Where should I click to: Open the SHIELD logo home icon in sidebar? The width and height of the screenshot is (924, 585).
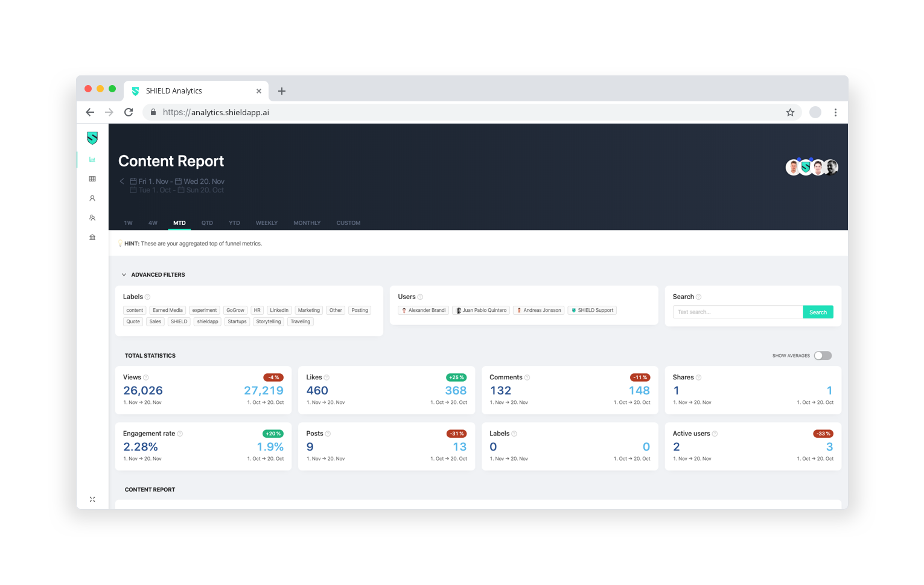pos(92,138)
